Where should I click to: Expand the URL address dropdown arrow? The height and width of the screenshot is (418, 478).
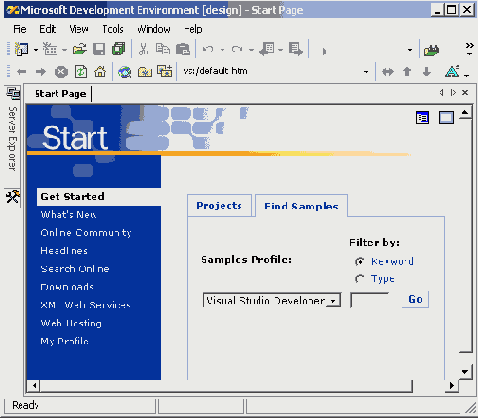[366, 72]
